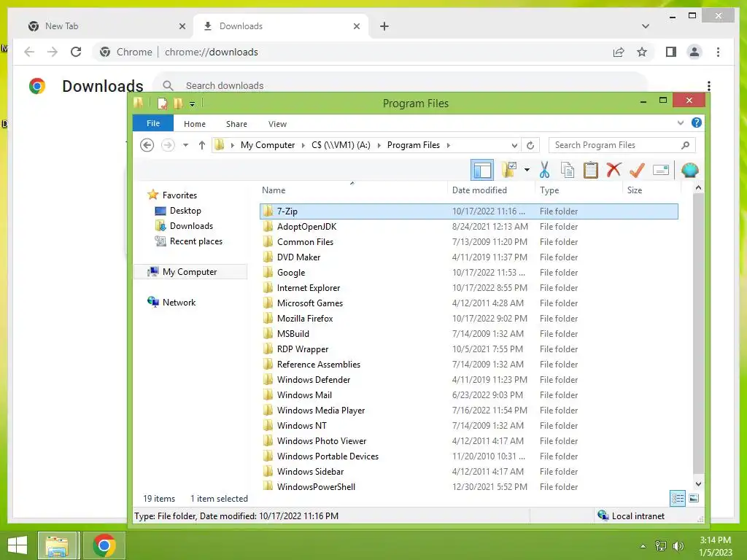747x560 pixels.
Task: Toggle the bookmark star in Chrome
Action: [642, 52]
